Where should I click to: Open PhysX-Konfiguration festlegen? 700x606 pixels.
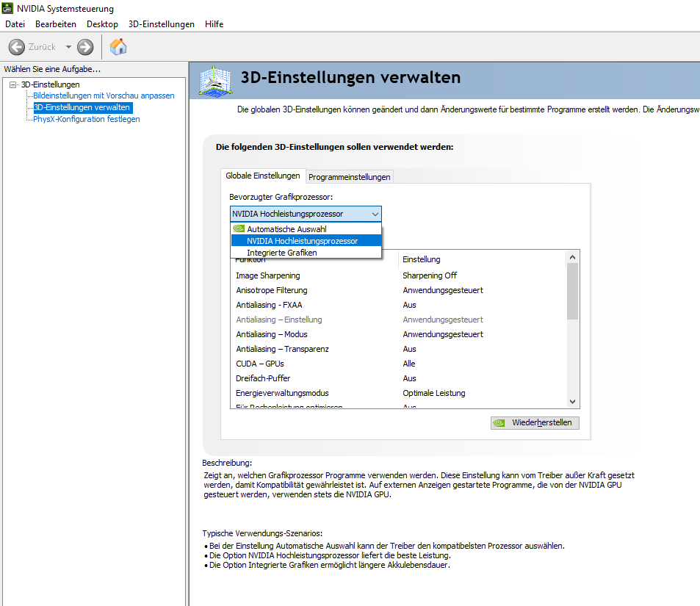[87, 119]
